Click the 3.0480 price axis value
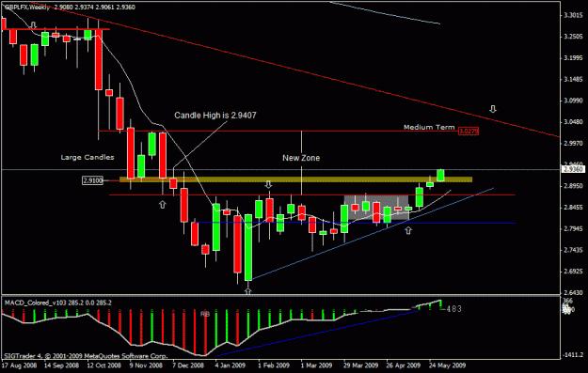Screen dimensions: 588x373 point(573,122)
